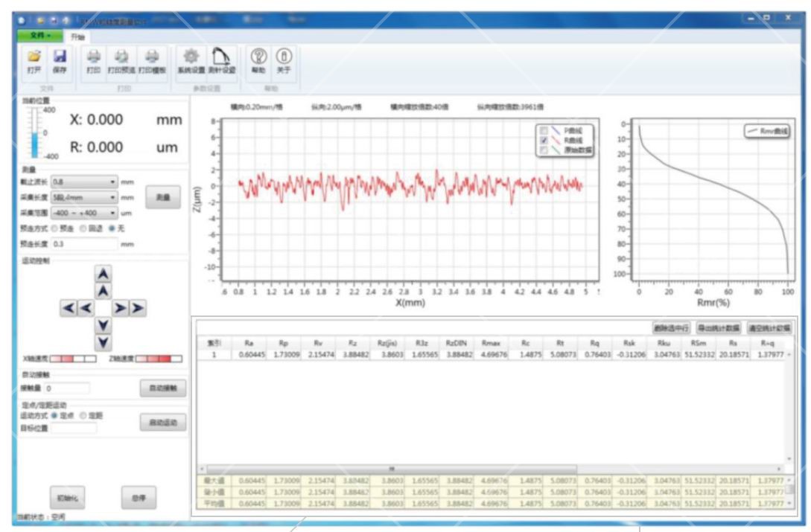
Task: Select the first pre-travel mode radio button
Action: [54, 228]
